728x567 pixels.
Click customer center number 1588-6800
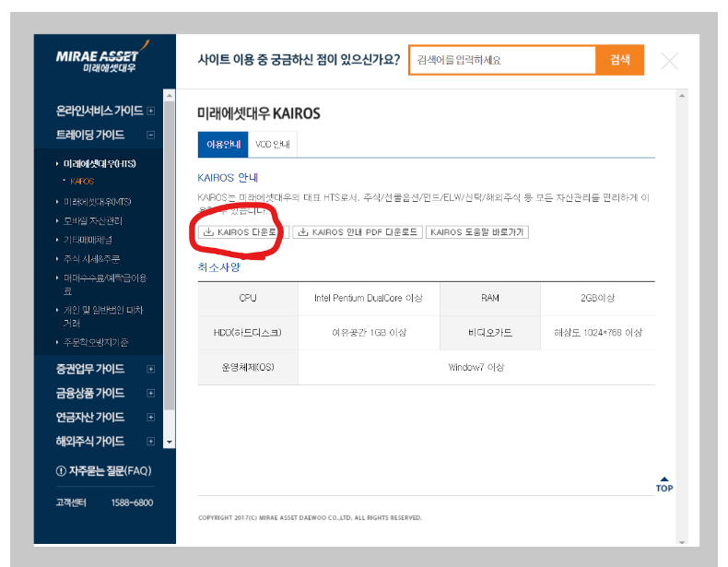click(132, 502)
